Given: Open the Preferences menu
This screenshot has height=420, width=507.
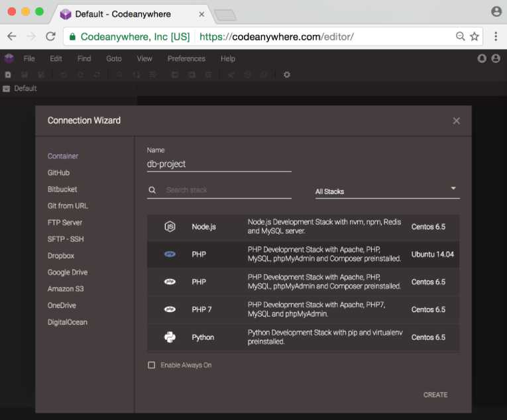Looking at the screenshot, I should click(186, 58).
